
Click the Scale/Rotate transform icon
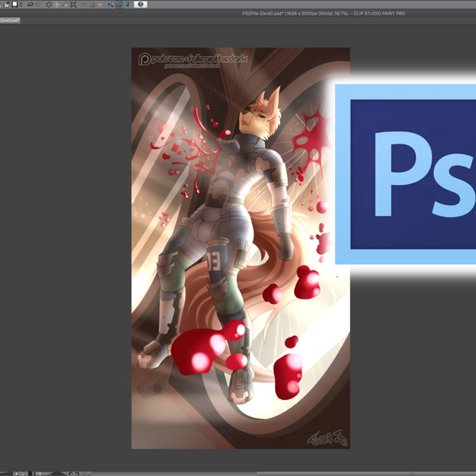coord(73,5)
